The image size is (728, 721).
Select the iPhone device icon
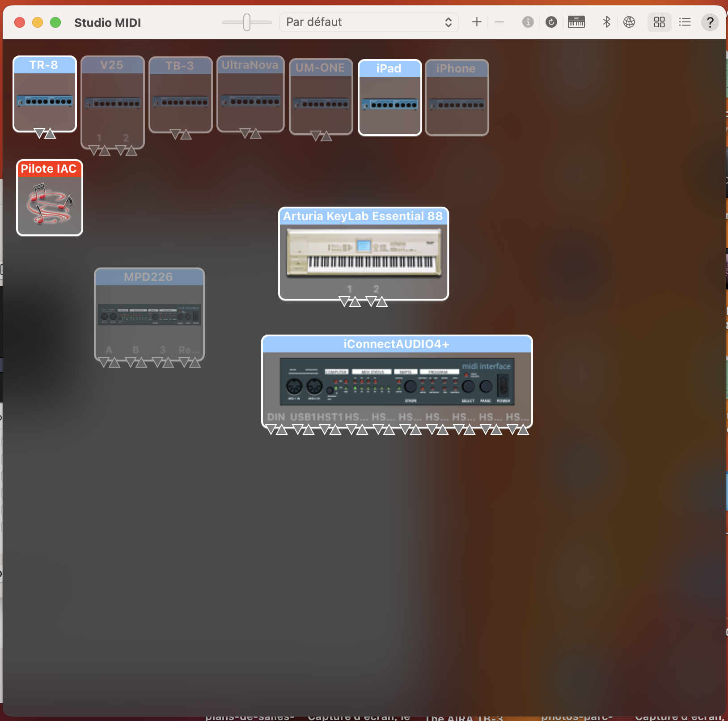point(457,98)
